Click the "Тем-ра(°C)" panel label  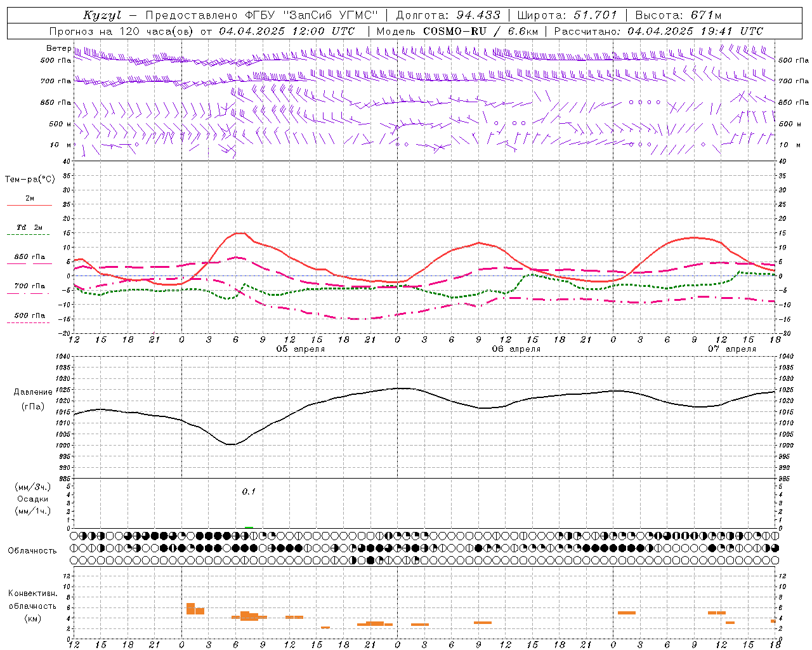[x=30, y=180]
